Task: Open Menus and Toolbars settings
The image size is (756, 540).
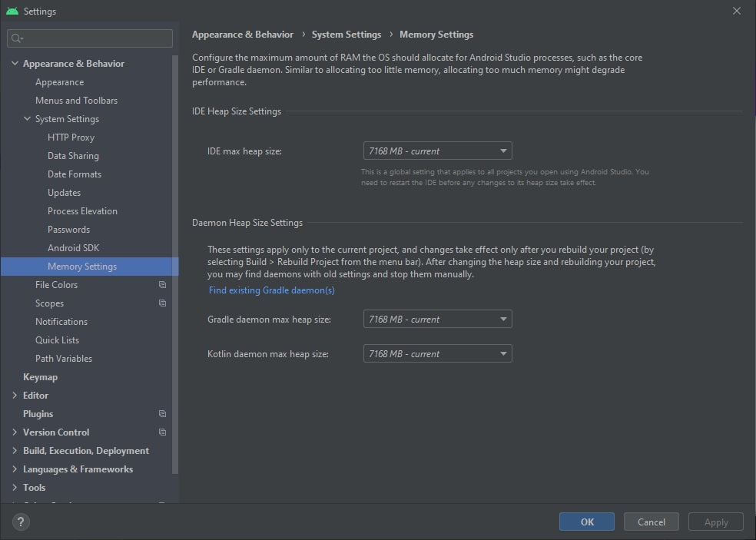Action: click(x=76, y=101)
